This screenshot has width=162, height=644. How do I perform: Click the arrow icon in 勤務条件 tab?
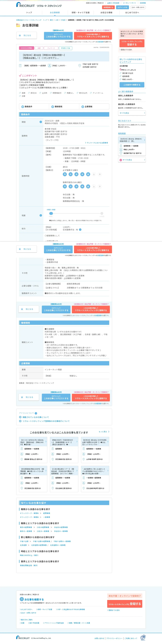(x=22, y=107)
